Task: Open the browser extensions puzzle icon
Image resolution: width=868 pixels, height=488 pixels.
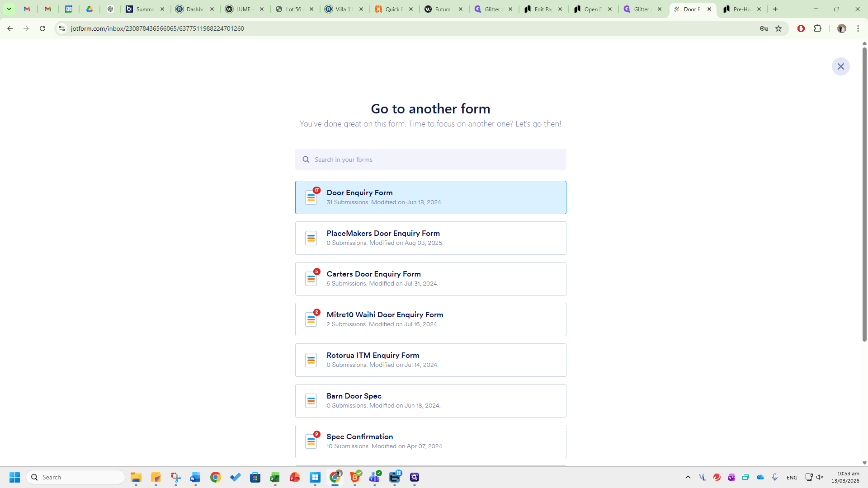Action: [817, 28]
